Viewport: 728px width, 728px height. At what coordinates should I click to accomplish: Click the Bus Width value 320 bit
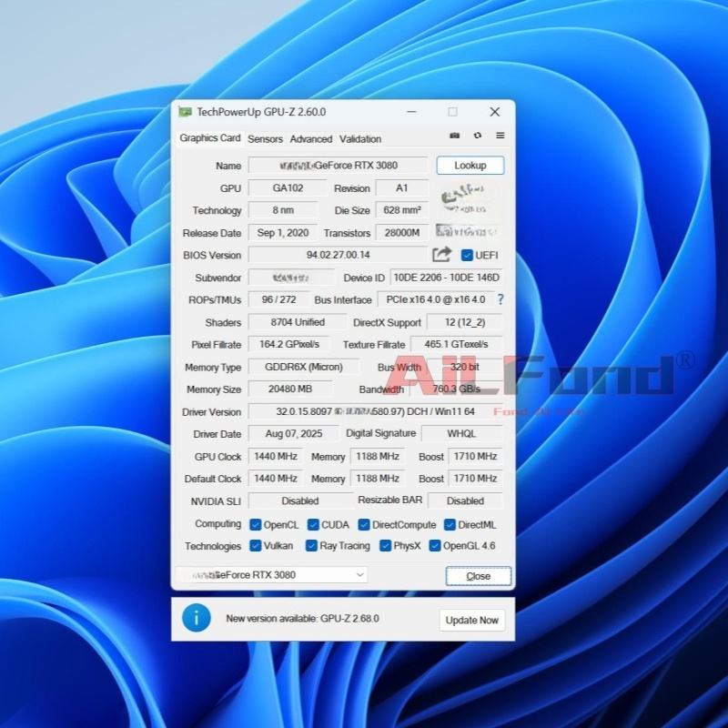[465, 367]
